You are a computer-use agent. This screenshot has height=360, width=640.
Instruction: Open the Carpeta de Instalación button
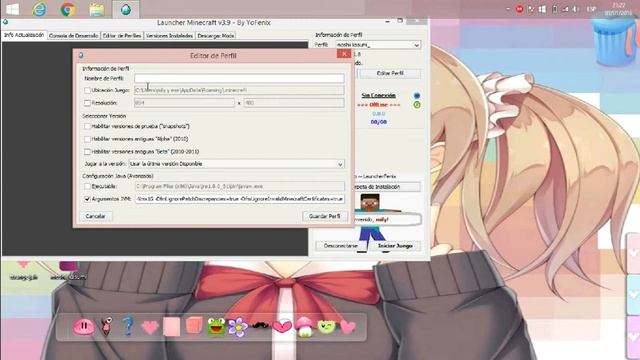(387, 187)
